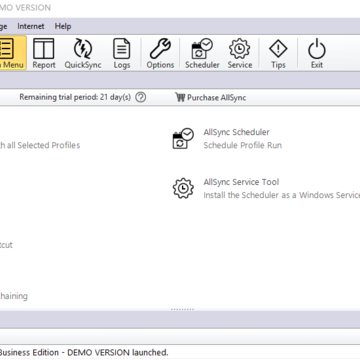The width and height of the screenshot is (360, 360).
Task: Open the Help menu
Action: click(x=63, y=26)
